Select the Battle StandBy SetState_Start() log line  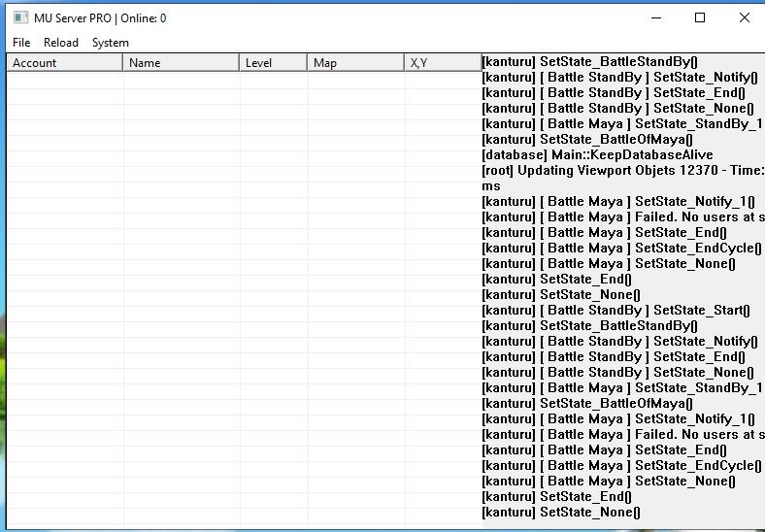tap(615, 311)
